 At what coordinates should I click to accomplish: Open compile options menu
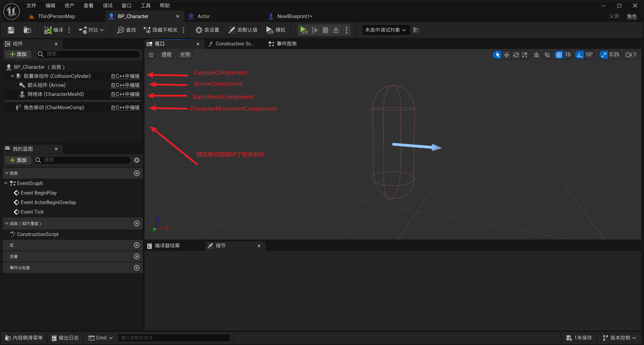69,30
